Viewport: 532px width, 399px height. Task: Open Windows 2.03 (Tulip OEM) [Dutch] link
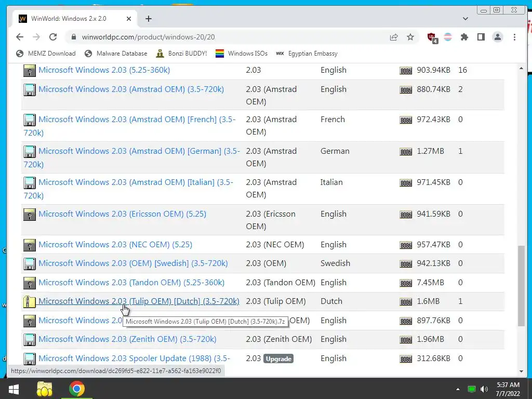coord(139,301)
